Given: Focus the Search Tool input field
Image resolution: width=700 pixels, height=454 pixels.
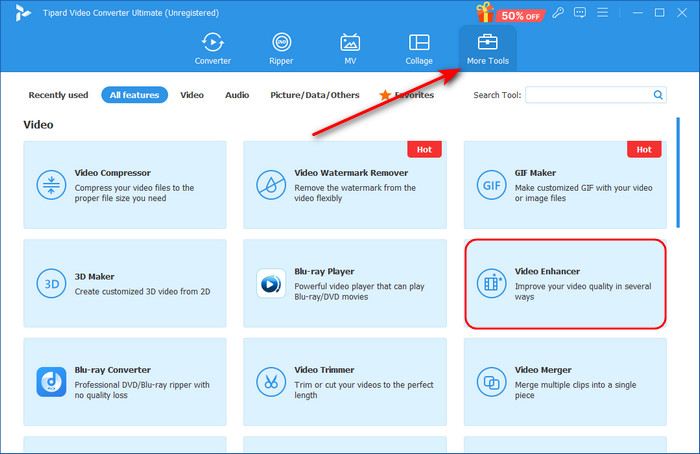Looking at the screenshot, I should 596,95.
